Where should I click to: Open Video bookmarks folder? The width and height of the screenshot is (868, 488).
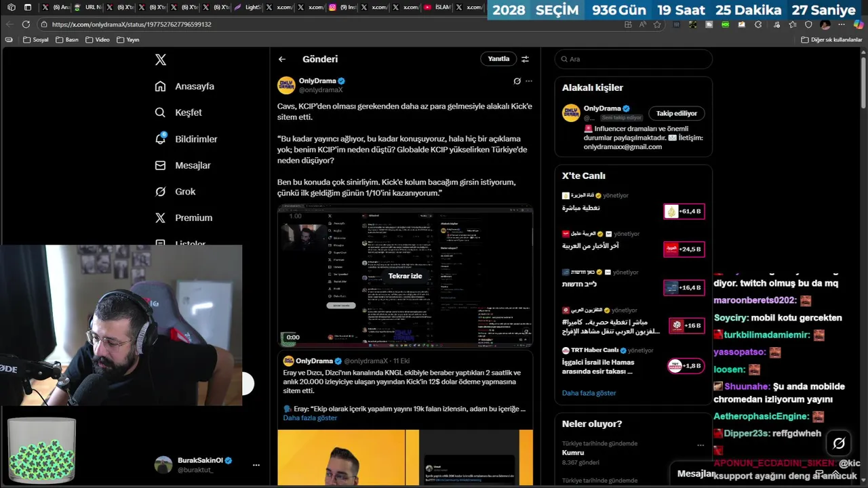click(98, 40)
